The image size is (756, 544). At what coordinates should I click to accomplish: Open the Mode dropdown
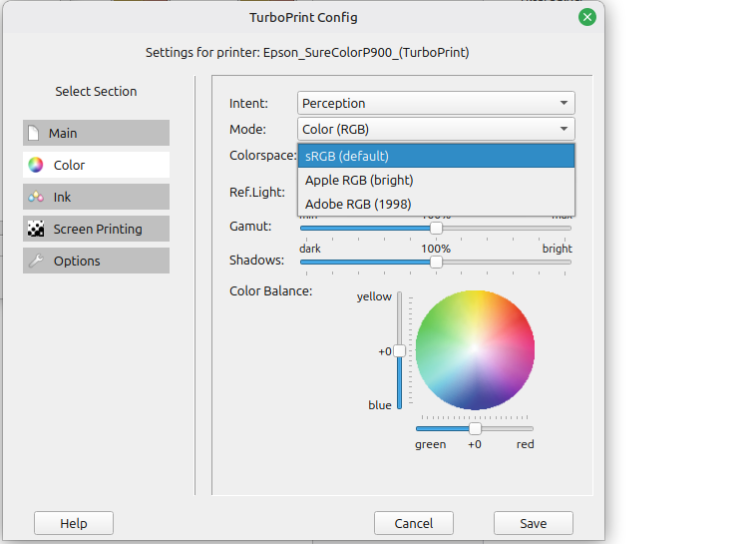[x=436, y=129]
